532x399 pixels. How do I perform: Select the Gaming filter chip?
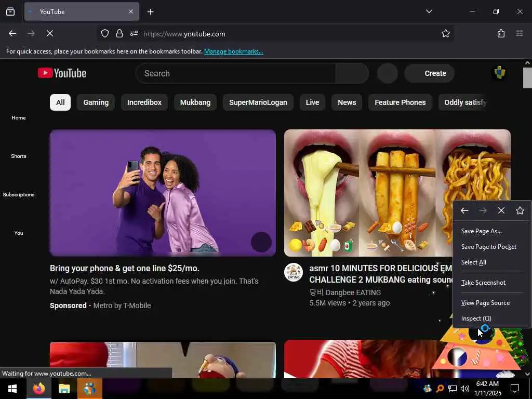click(x=96, y=102)
